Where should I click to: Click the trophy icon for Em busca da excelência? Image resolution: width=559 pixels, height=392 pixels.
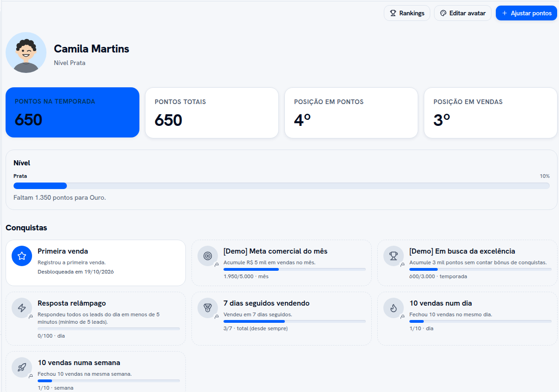tap(393, 256)
